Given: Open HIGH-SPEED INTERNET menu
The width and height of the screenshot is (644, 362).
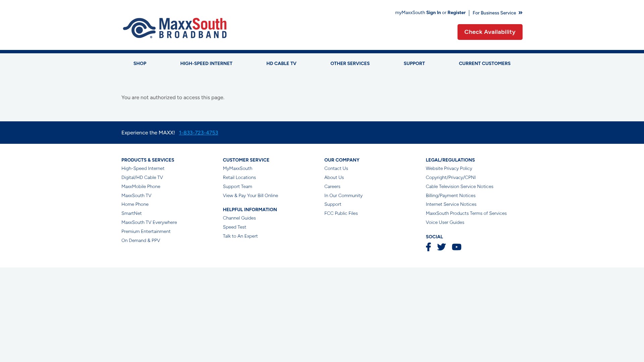Looking at the screenshot, I should [206, 63].
